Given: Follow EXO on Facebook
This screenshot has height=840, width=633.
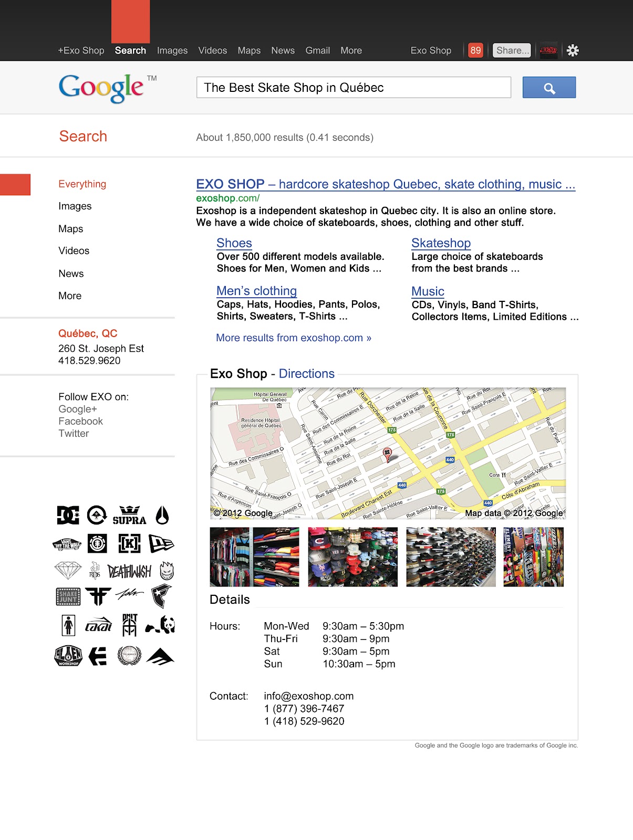Looking at the screenshot, I should (x=81, y=421).
